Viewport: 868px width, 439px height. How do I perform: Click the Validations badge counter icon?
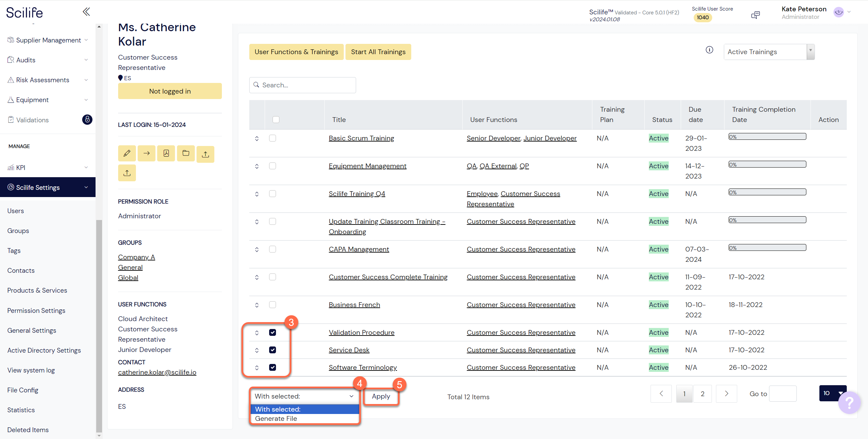(x=87, y=120)
